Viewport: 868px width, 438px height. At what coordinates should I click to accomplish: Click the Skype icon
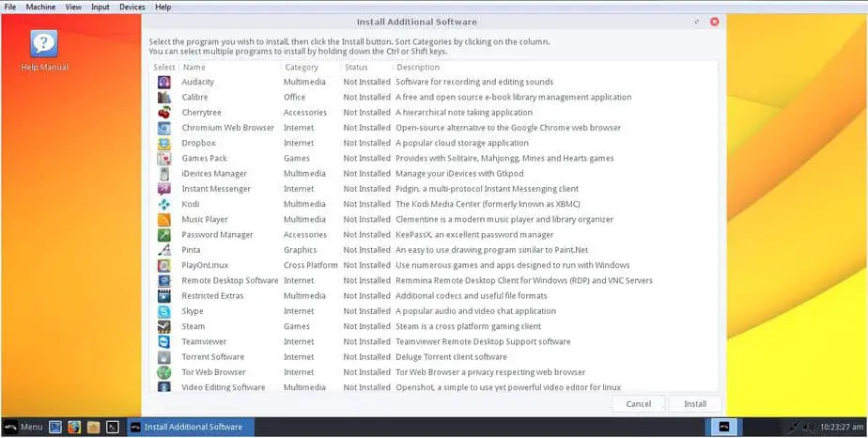163,311
